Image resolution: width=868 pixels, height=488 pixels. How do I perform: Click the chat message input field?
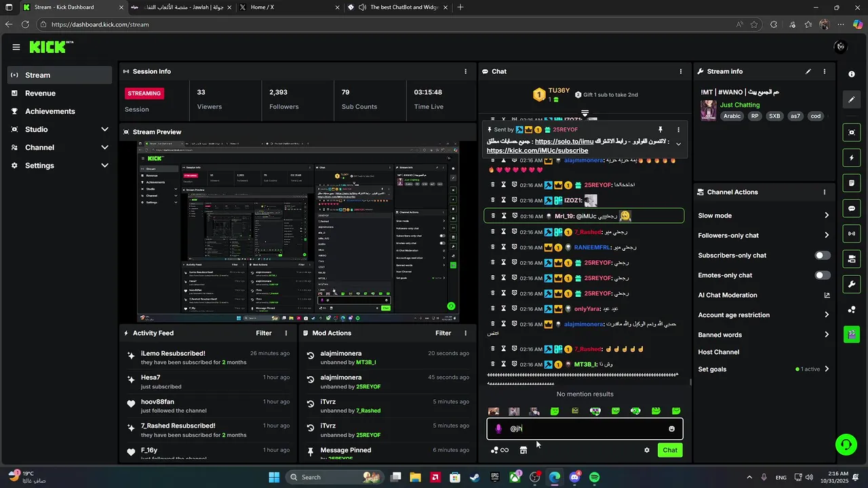coord(585,428)
